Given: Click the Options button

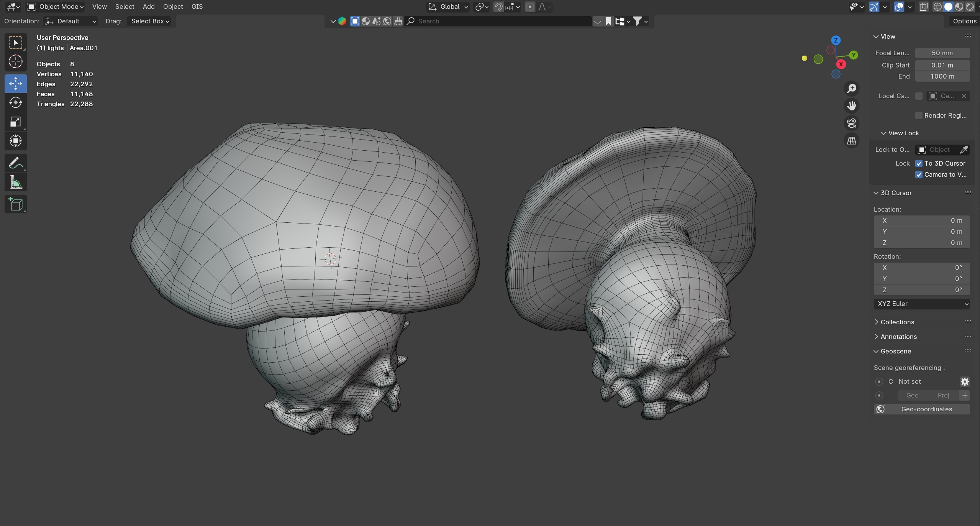Looking at the screenshot, I should coord(964,21).
